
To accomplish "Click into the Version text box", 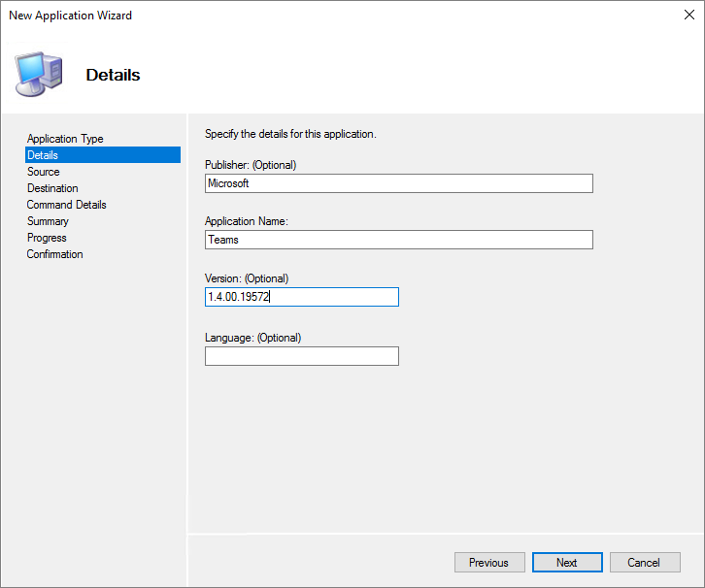I will tap(301, 297).
